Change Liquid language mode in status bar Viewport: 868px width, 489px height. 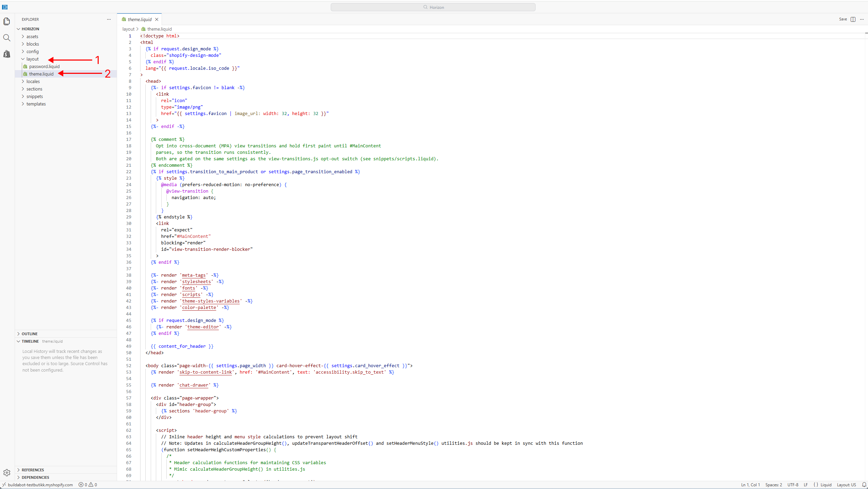point(822,485)
